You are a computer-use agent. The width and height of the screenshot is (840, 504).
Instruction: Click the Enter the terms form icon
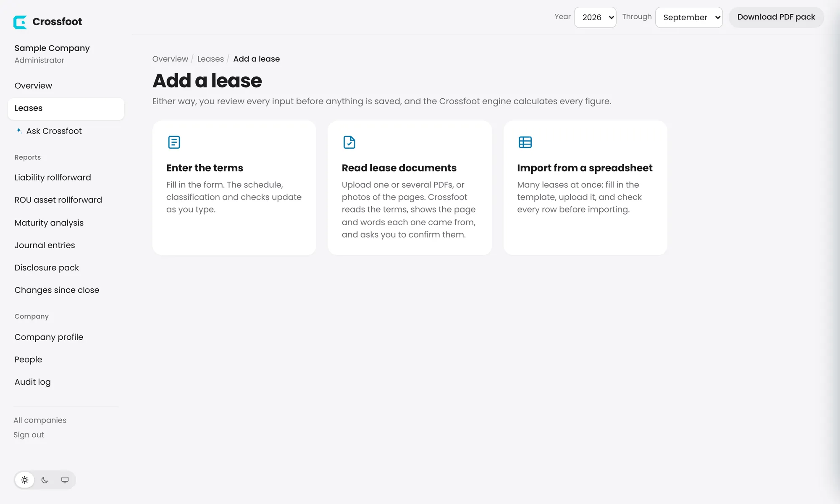pos(174,142)
